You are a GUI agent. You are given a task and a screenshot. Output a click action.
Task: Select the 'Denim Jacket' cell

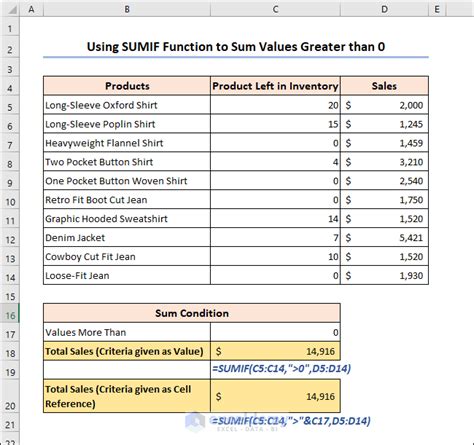pos(127,238)
